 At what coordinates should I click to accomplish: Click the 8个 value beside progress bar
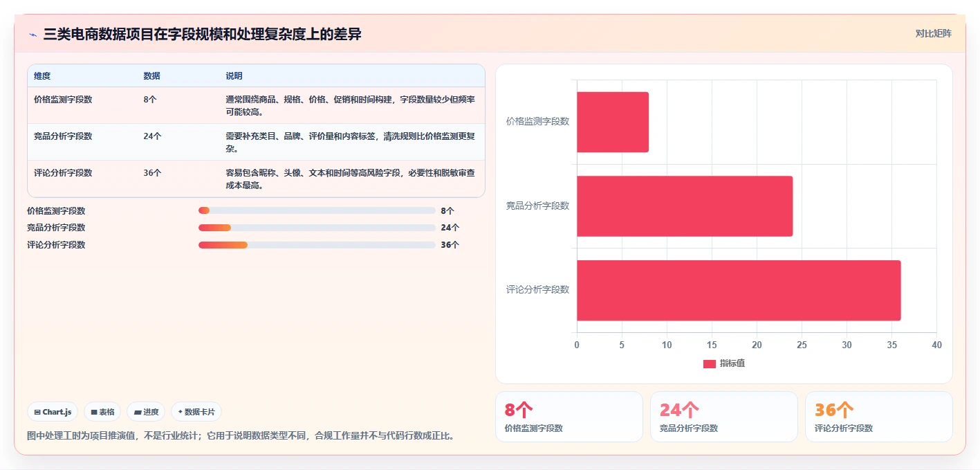coord(447,211)
